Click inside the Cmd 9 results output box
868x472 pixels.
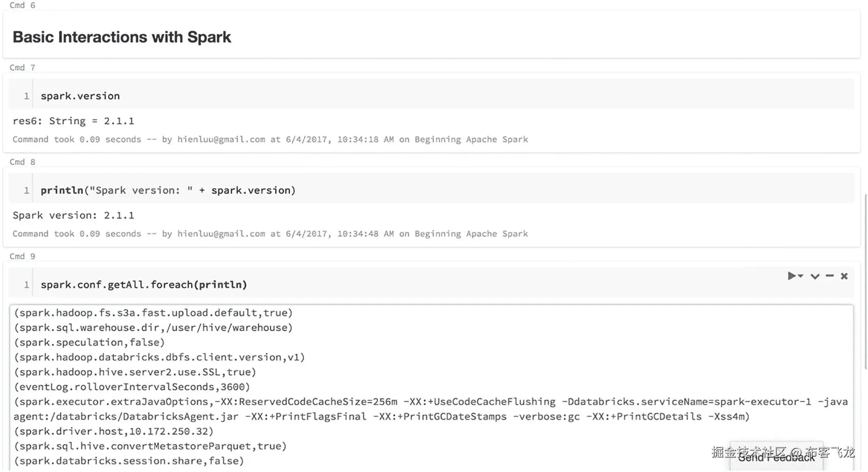(403, 352)
